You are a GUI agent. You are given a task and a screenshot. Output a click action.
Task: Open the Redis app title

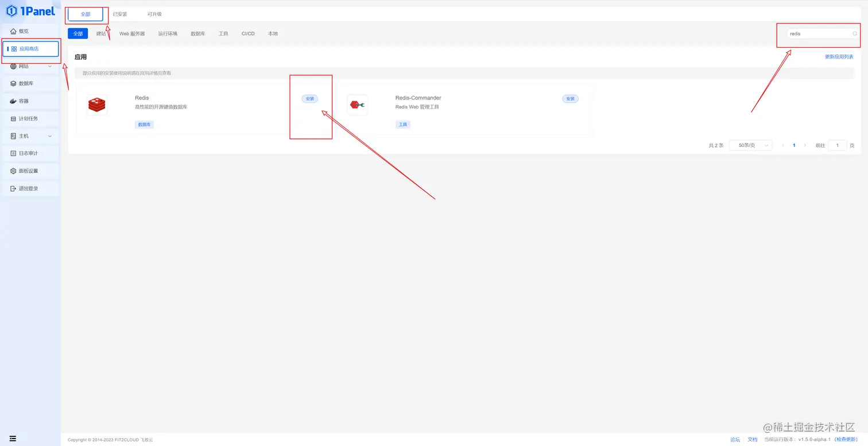(142, 98)
